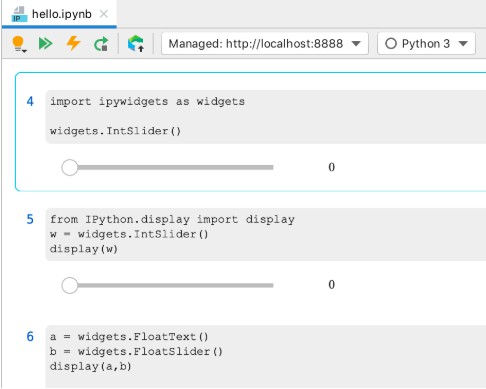Image resolution: width=486 pixels, height=389 pixels.
Task: Open the Python 3 kernel dropdown
Action: click(x=426, y=43)
